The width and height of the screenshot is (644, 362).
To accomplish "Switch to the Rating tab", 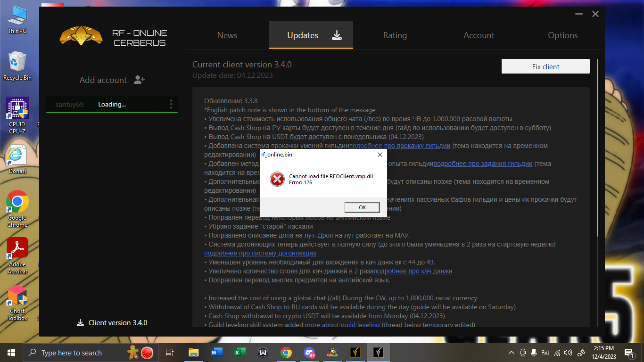I will (395, 35).
